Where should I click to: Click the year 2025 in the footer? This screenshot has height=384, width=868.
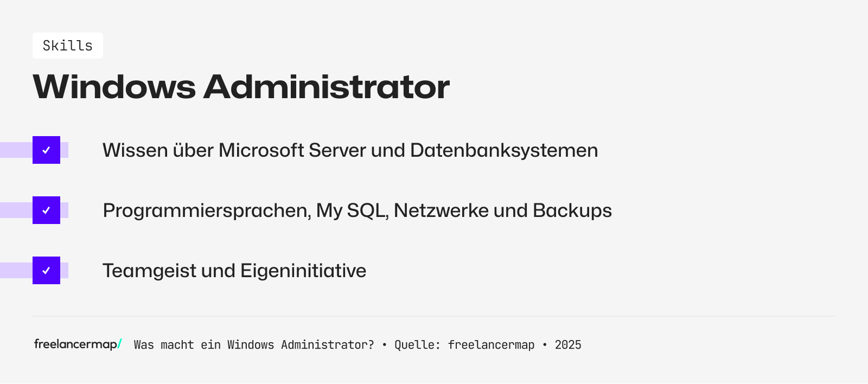[x=568, y=345]
